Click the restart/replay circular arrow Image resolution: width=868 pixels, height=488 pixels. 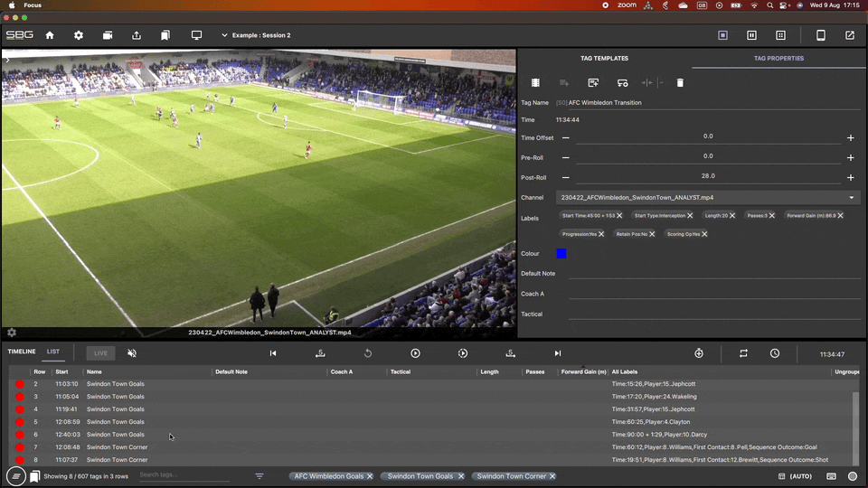[368, 353]
